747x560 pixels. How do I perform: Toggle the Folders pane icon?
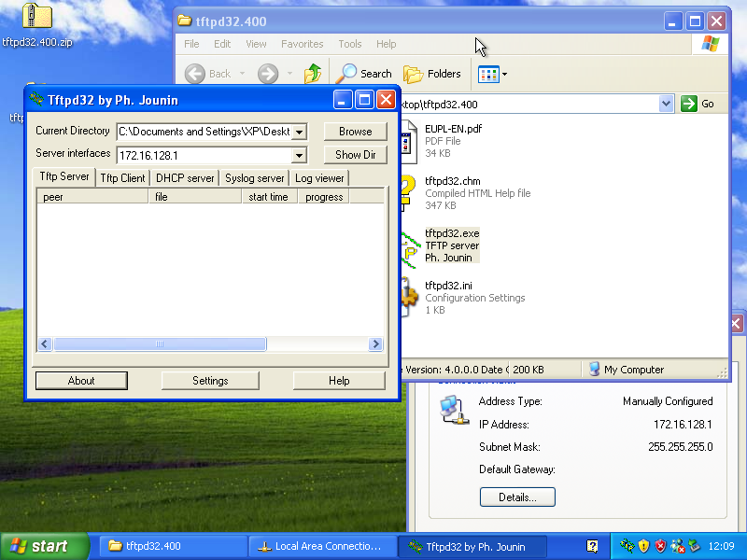coord(414,74)
